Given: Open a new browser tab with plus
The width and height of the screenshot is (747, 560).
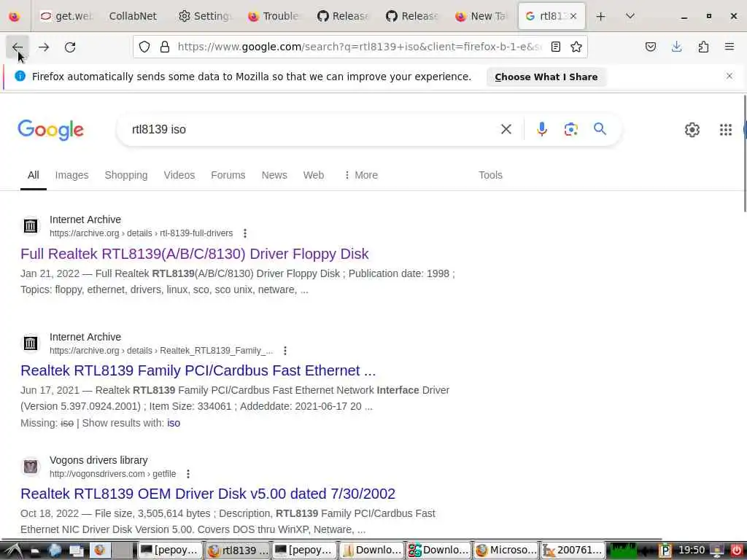Looking at the screenshot, I should tap(601, 16).
